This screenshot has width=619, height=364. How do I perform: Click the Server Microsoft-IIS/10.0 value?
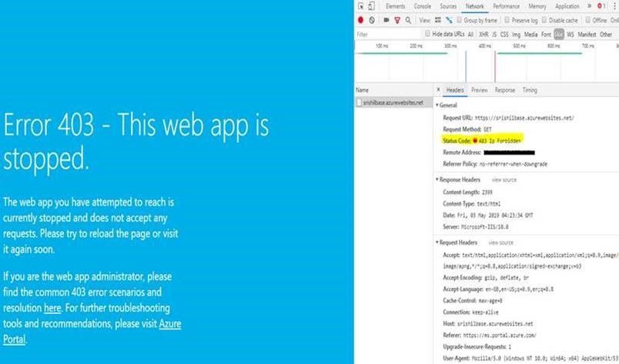click(485, 227)
